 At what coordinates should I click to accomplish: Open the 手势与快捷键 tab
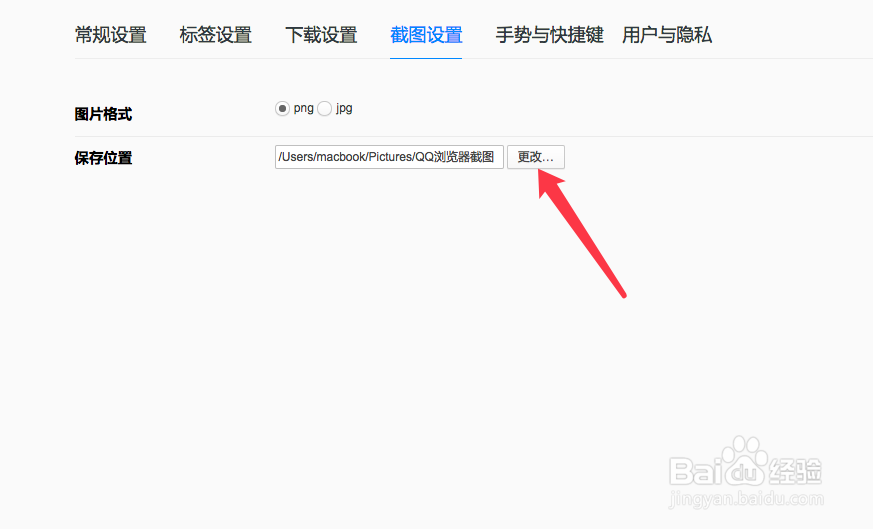[x=550, y=35]
